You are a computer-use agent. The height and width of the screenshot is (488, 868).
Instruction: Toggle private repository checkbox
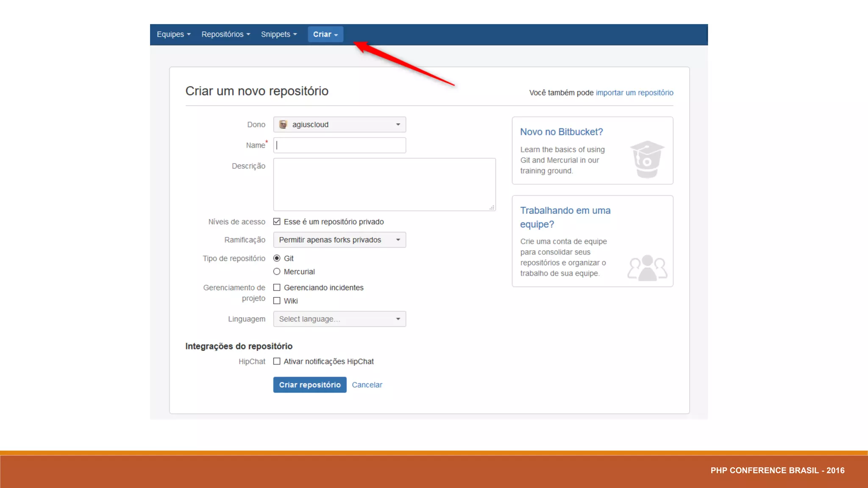(x=277, y=222)
